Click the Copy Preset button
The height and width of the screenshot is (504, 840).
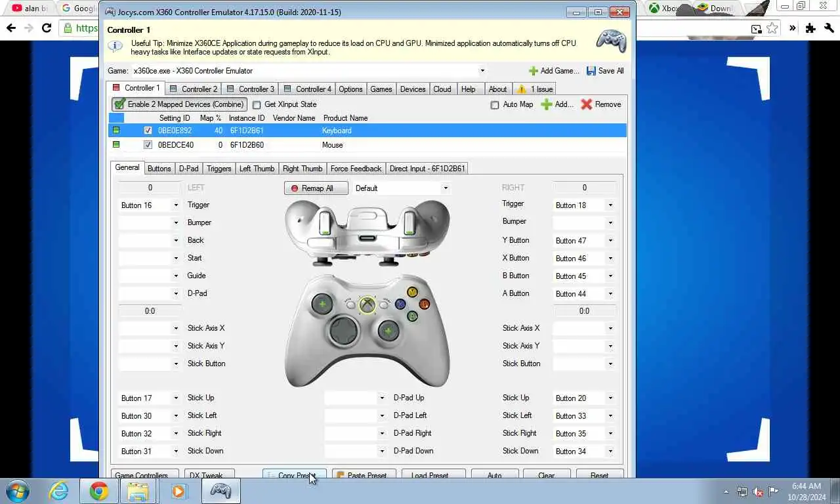point(294,475)
